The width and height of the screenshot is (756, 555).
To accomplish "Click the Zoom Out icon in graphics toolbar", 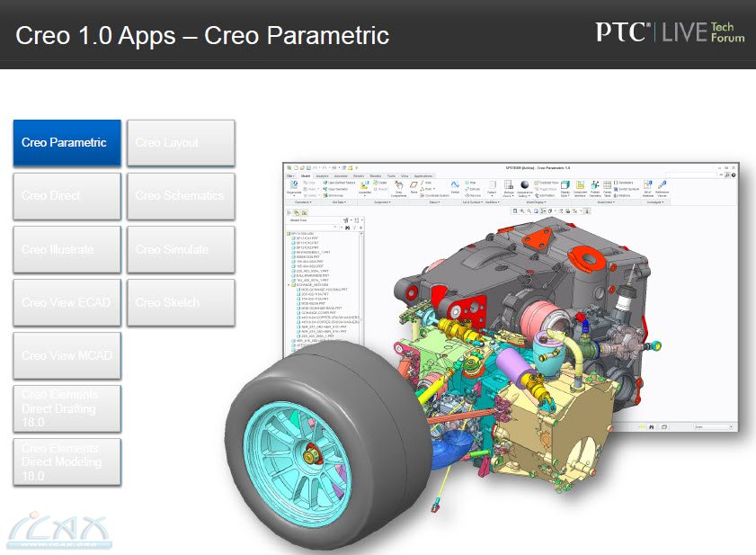I will pyautogui.click(x=529, y=210).
